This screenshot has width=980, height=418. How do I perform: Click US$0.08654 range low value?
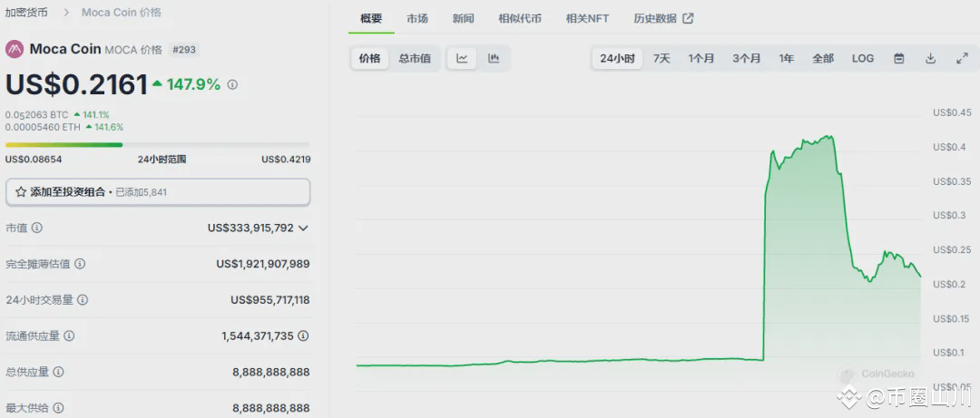pyautogui.click(x=34, y=160)
